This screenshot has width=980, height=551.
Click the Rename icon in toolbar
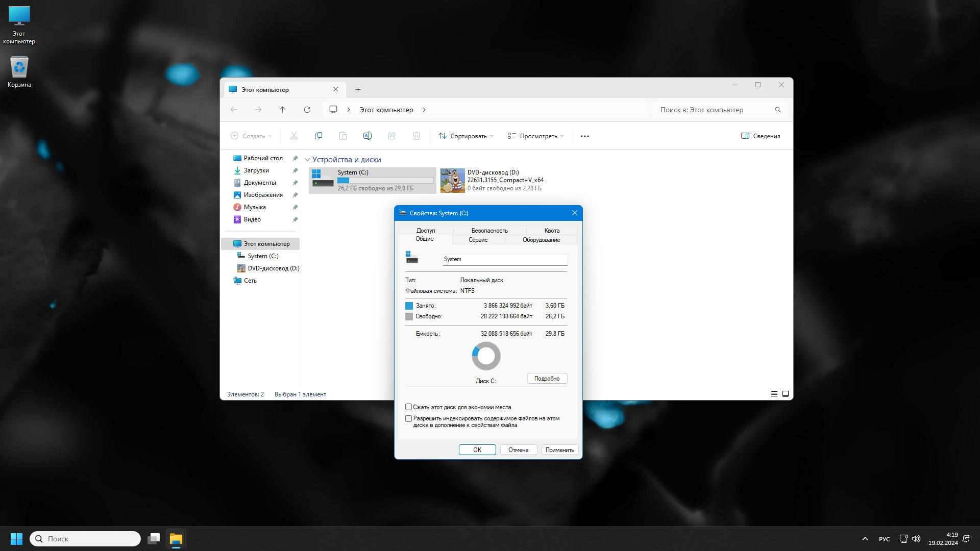(x=367, y=136)
